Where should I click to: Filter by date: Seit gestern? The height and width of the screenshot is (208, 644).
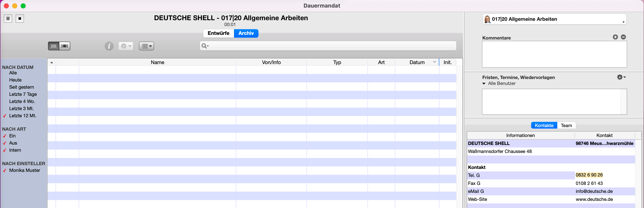(21, 87)
